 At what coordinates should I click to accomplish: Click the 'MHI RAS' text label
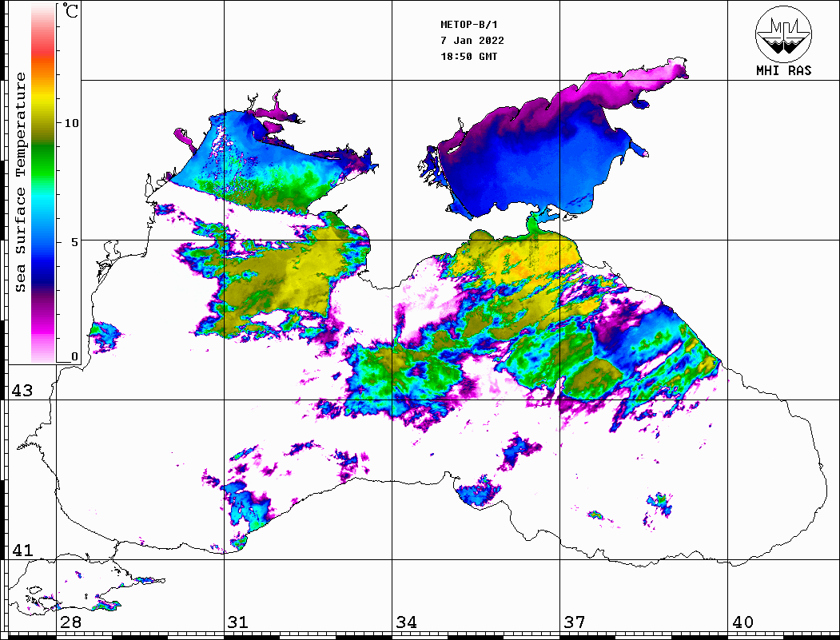click(x=783, y=70)
